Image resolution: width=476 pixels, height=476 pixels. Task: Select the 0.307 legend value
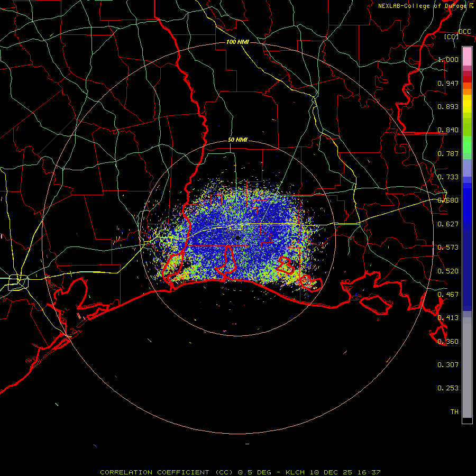tap(448, 365)
